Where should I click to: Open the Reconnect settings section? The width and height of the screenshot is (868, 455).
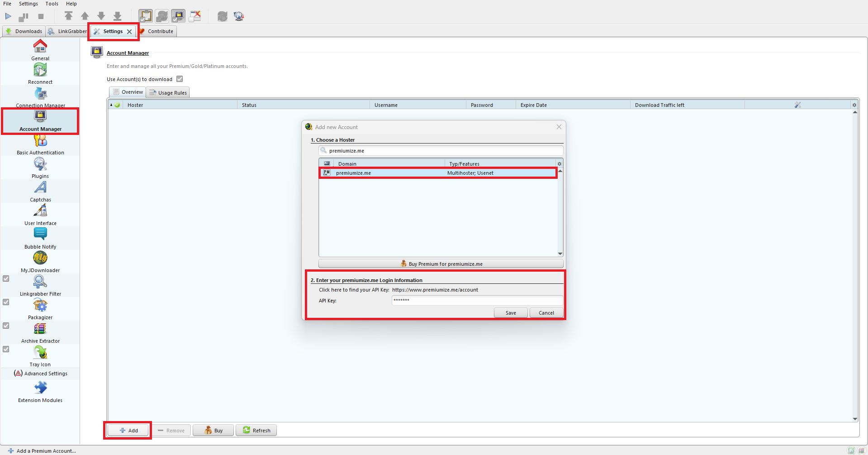coord(40,73)
